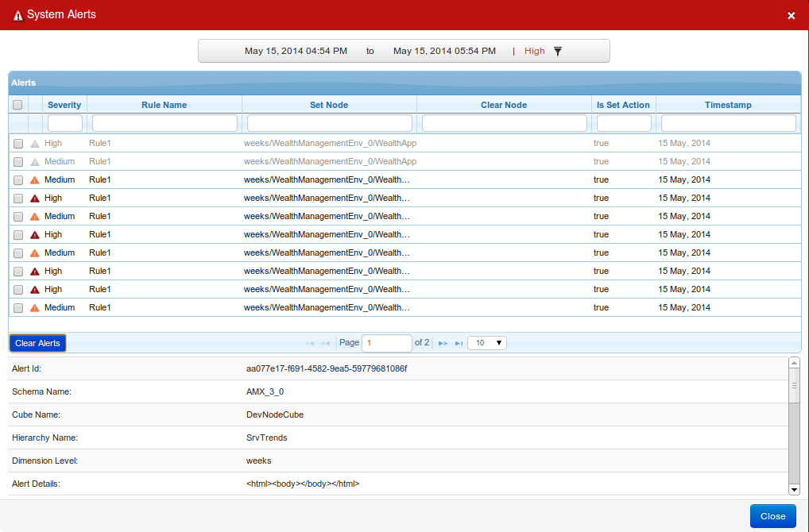The height and width of the screenshot is (532, 809).
Task: Jump to the last page of alerts
Action: [459, 343]
